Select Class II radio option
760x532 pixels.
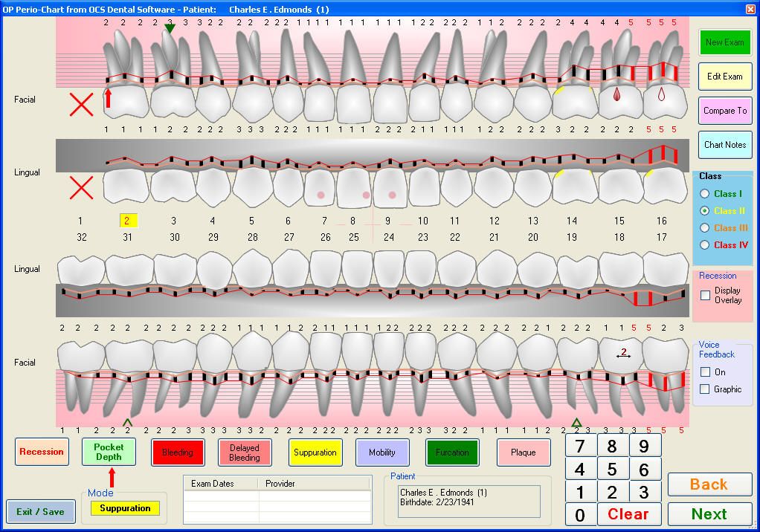705,210
